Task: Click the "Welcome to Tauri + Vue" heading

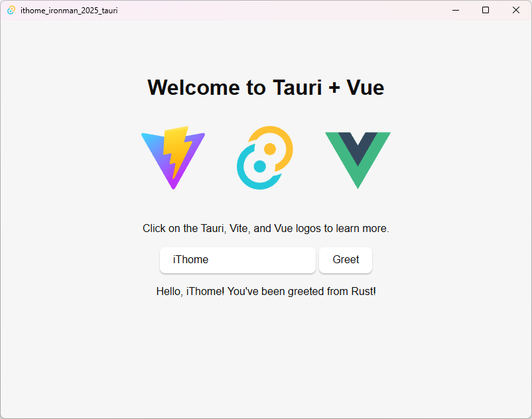Action: [x=265, y=88]
